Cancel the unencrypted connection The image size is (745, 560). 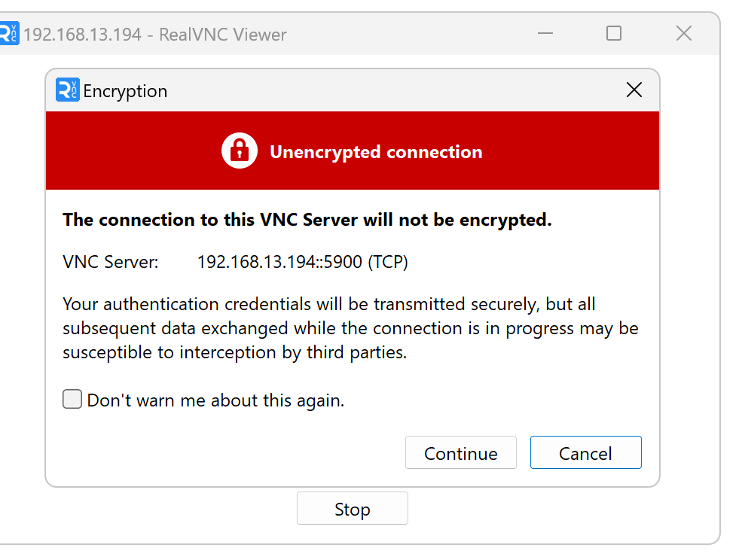click(585, 453)
